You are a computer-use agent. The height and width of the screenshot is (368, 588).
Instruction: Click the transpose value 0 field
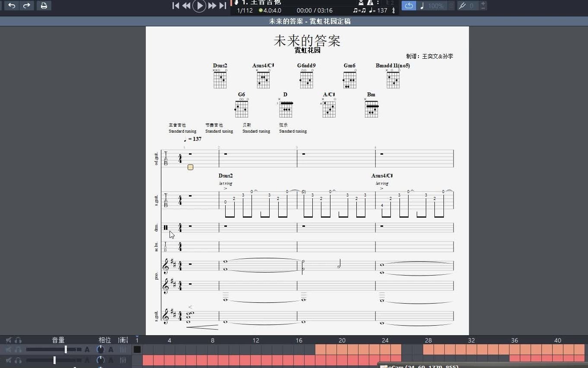coord(472,6)
